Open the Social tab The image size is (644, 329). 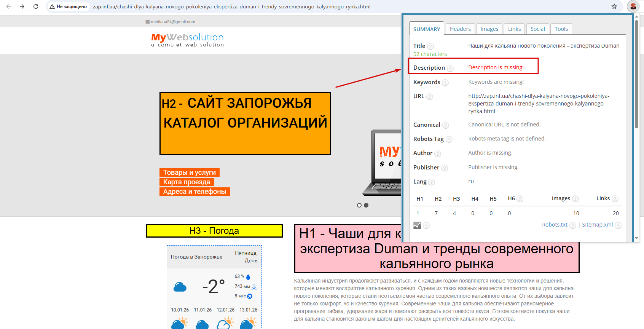[537, 29]
